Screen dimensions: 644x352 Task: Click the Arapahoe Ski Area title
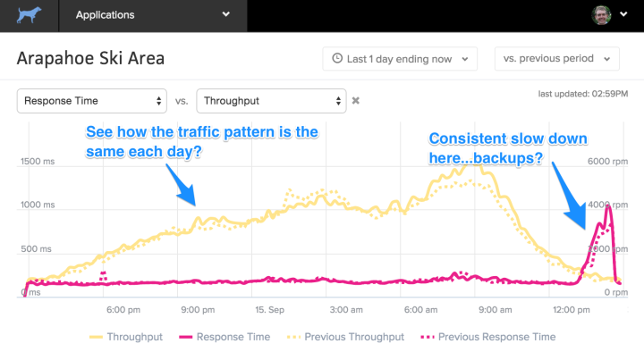tap(90, 58)
